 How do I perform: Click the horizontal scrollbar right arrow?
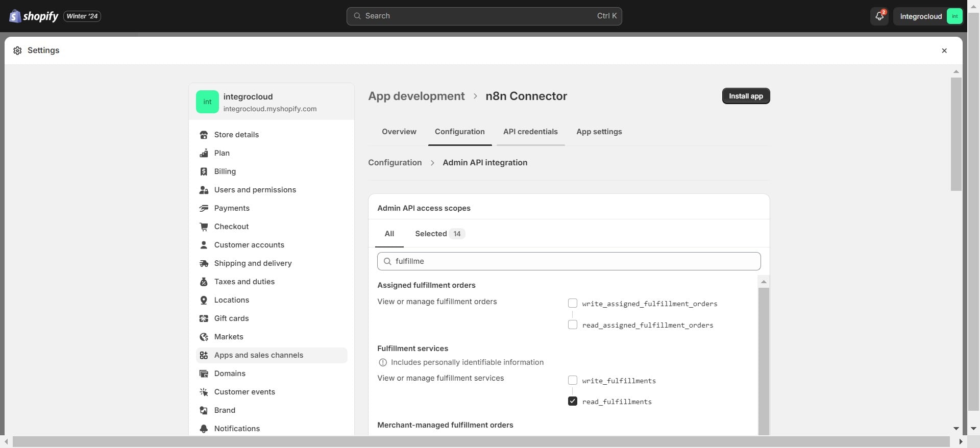(x=961, y=441)
